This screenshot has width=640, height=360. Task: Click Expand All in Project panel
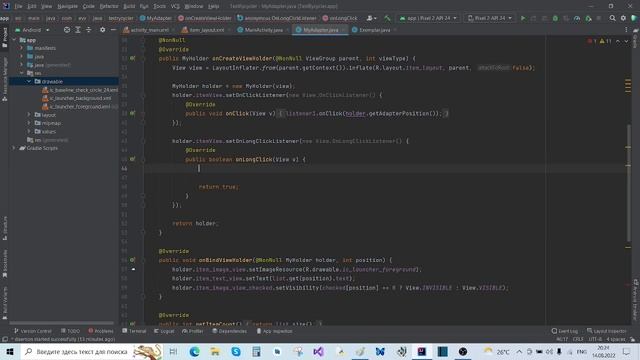78,30
